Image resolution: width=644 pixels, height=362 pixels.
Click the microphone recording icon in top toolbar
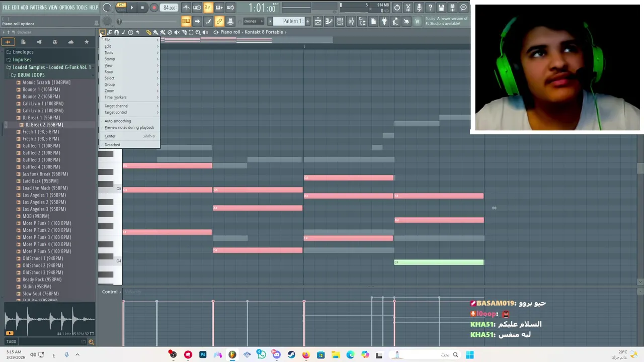(419, 8)
